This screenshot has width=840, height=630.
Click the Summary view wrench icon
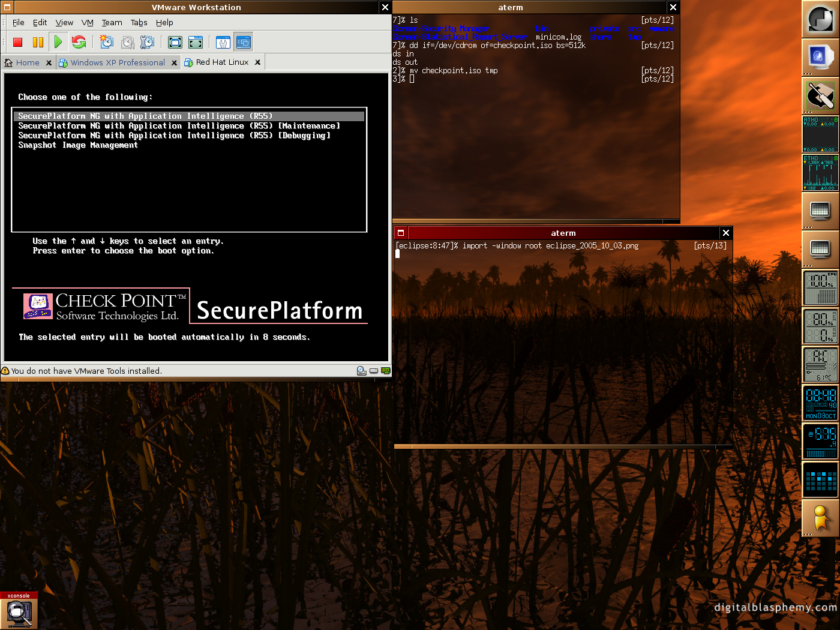tap(223, 42)
